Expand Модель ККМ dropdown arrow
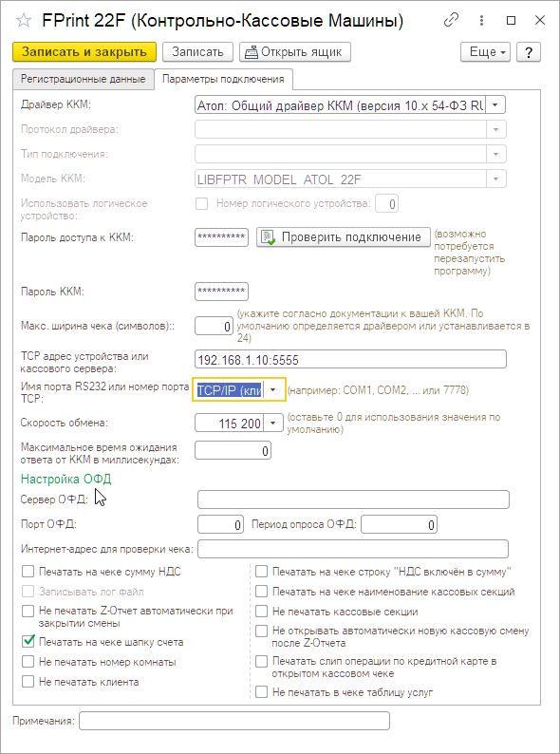This screenshot has height=754, width=560. (x=496, y=179)
